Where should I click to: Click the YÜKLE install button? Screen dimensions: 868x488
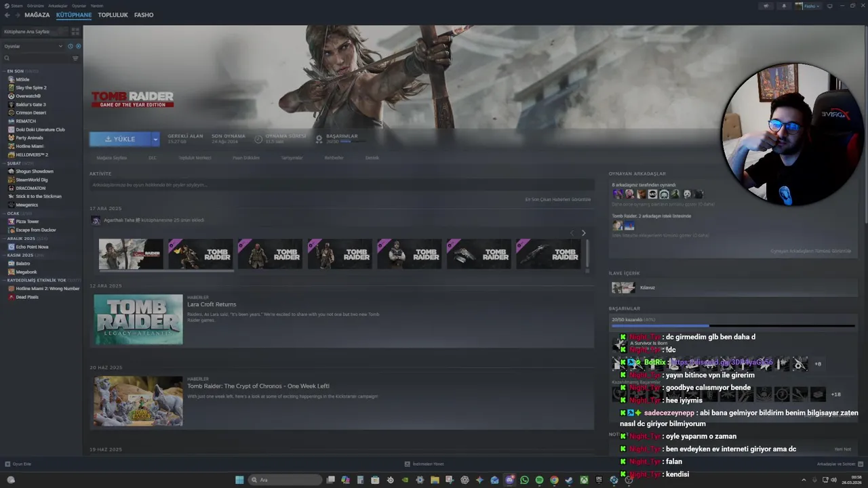coord(120,139)
